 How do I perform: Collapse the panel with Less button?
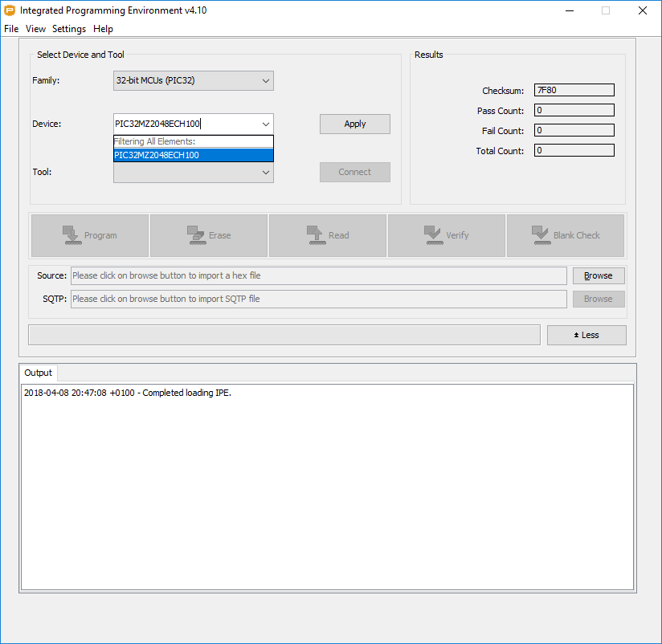(x=586, y=335)
